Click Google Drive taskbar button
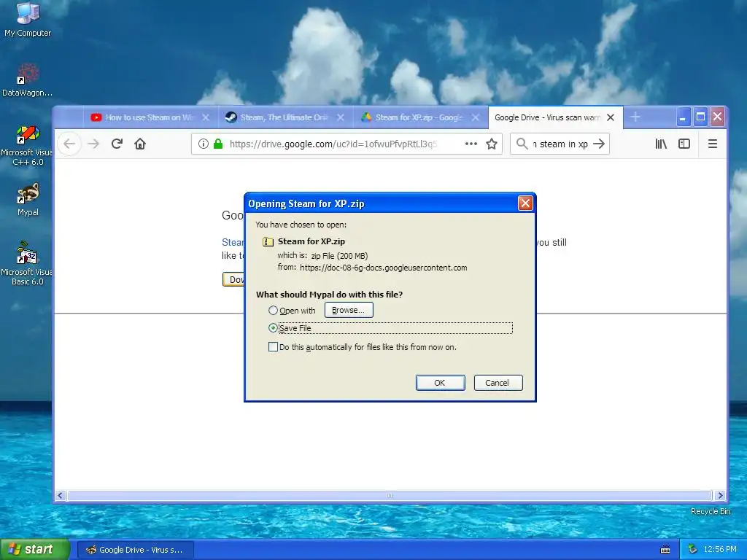Image resolution: width=747 pixels, height=560 pixels. tap(135, 550)
